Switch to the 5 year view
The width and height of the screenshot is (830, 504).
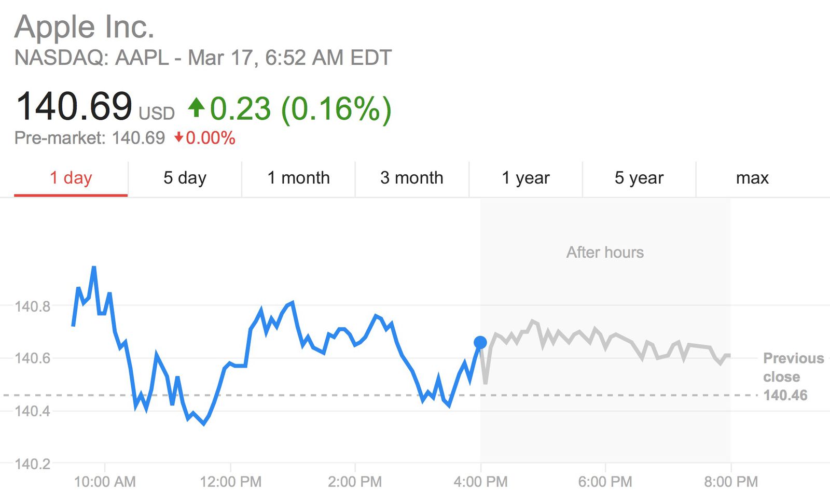point(639,178)
